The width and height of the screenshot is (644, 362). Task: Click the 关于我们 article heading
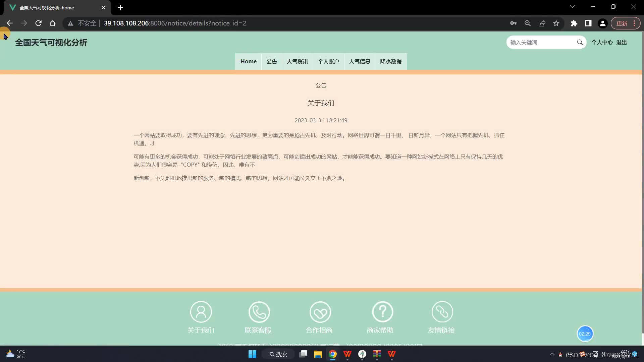click(x=321, y=103)
